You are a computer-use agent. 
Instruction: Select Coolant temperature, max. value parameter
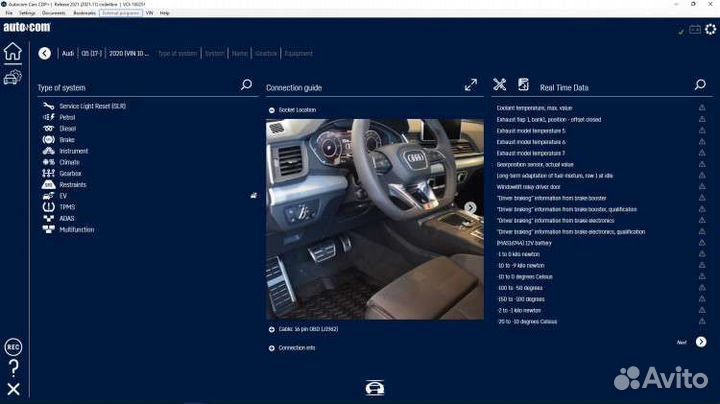click(534, 108)
